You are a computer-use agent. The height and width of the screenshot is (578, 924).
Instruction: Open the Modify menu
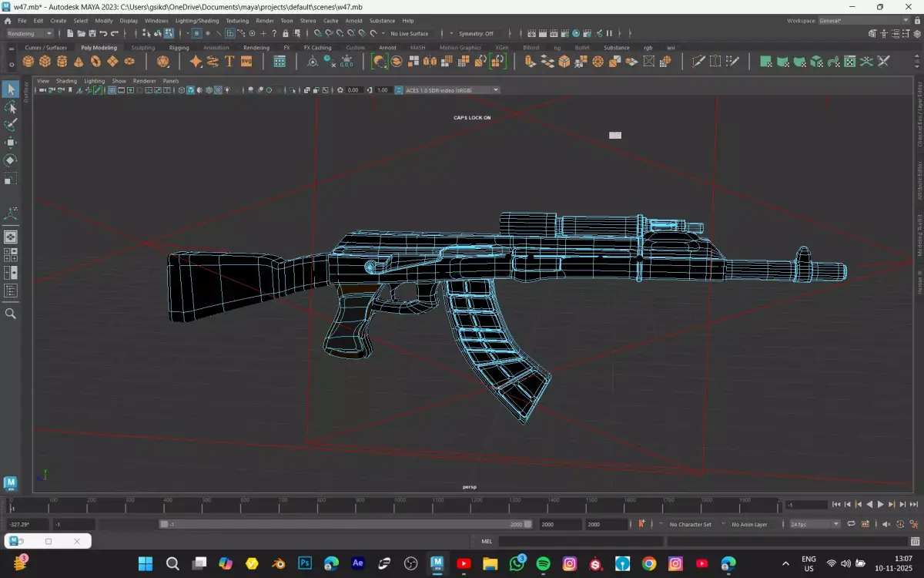(104, 21)
